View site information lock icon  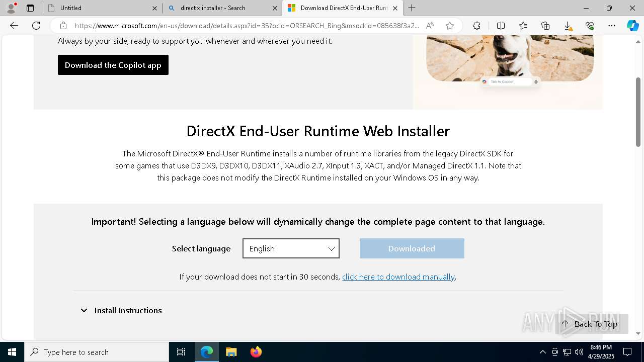click(x=63, y=26)
